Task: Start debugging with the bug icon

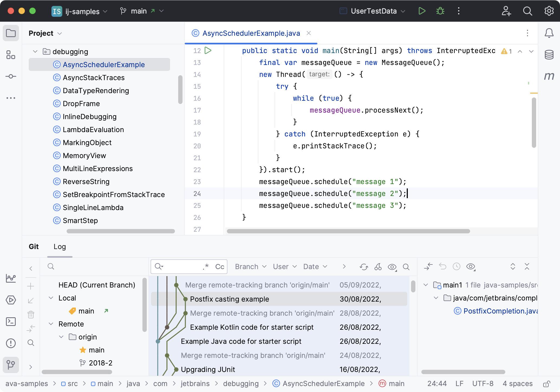Action: pyautogui.click(x=440, y=11)
